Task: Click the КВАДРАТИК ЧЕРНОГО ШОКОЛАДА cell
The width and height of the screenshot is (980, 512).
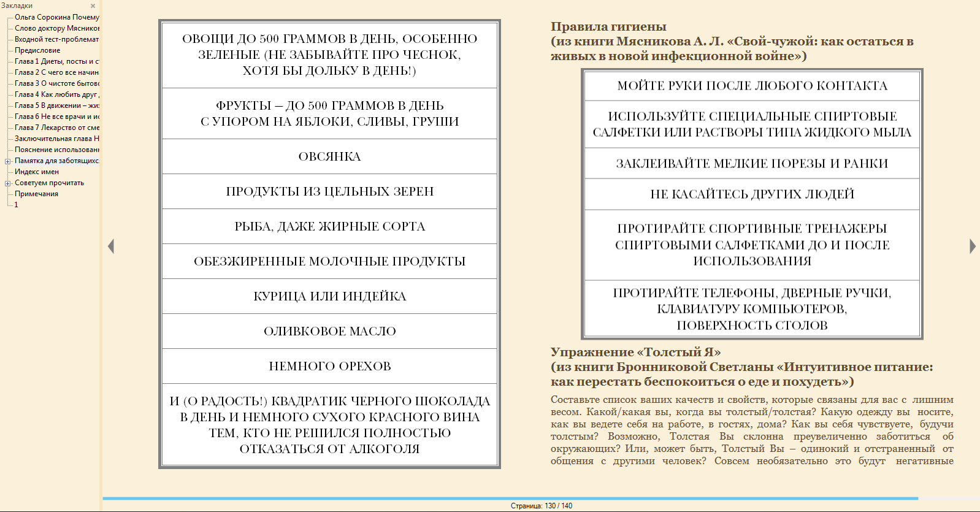Action: click(x=330, y=425)
